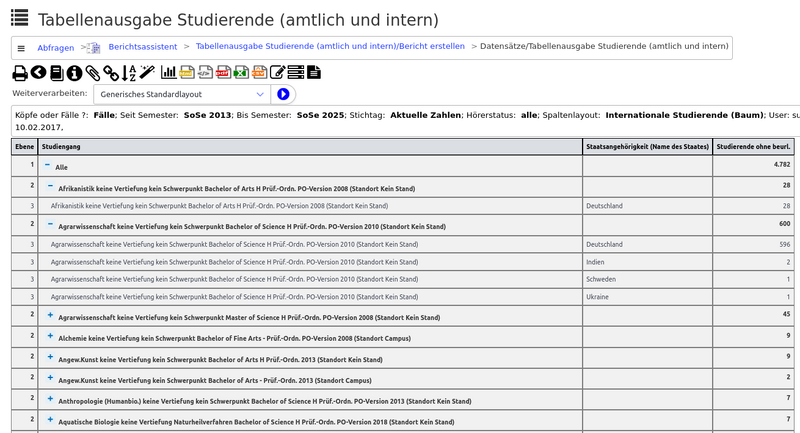Export the table as PDF
The height and width of the screenshot is (433, 800).
[x=222, y=72]
